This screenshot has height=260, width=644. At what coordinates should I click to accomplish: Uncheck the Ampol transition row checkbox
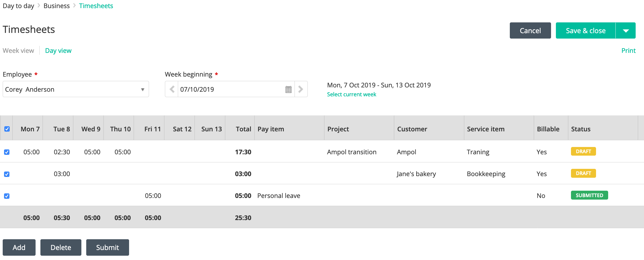click(x=7, y=152)
